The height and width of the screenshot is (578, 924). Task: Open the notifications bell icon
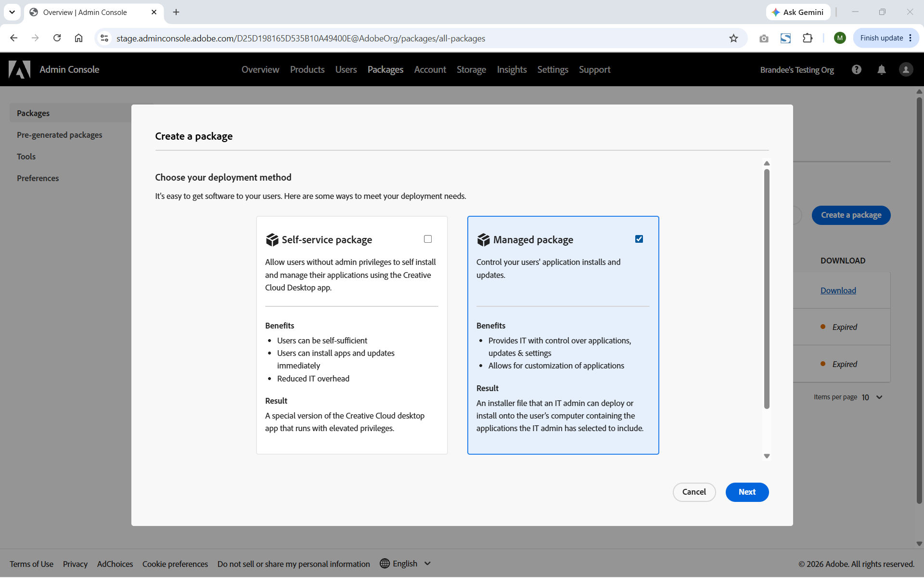tap(882, 69)
